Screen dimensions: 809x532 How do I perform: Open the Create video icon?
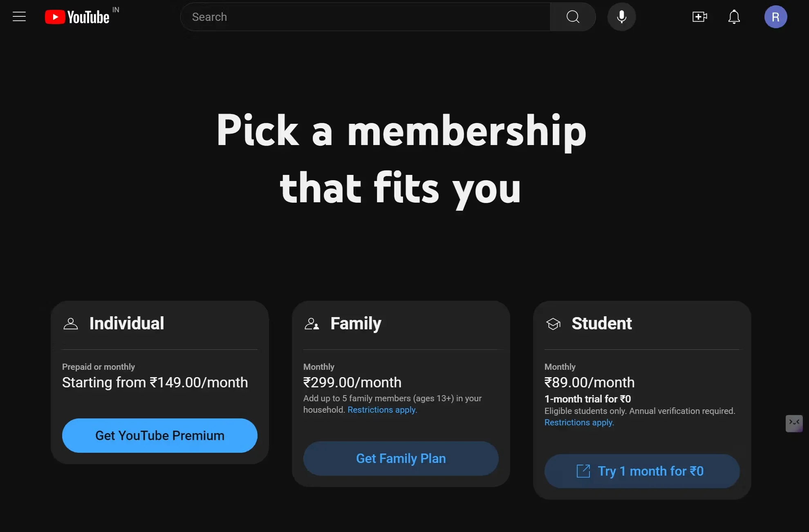[x=699, y=17]
